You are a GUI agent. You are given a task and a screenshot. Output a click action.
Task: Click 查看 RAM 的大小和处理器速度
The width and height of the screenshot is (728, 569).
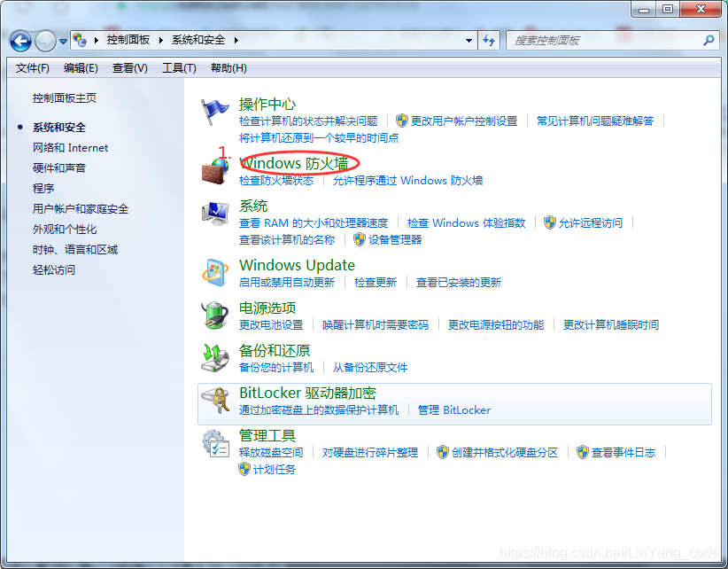314,223
